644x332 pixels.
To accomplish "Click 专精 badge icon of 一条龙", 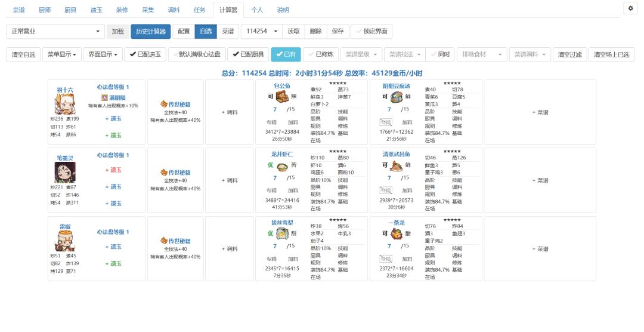I will 386,259.
